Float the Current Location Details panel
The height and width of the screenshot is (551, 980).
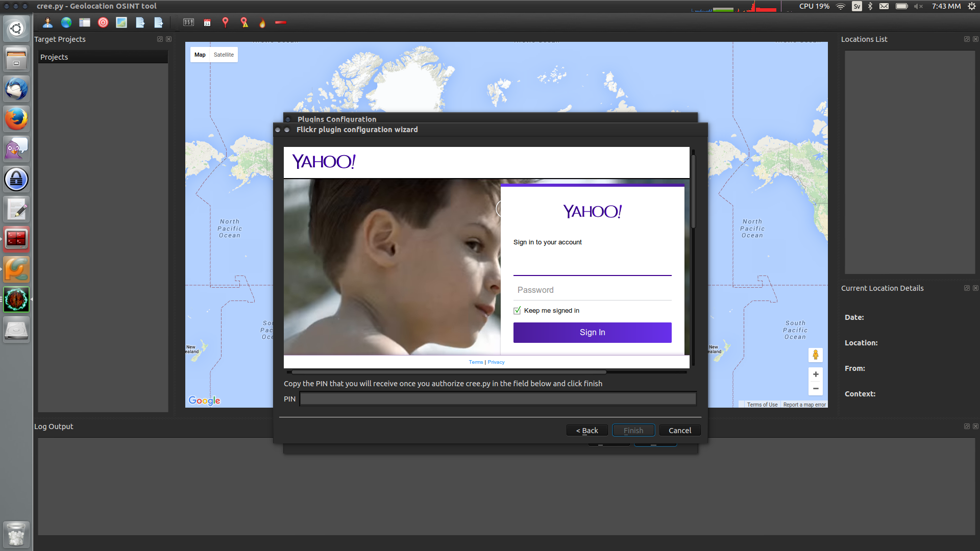tap(967, 288)
